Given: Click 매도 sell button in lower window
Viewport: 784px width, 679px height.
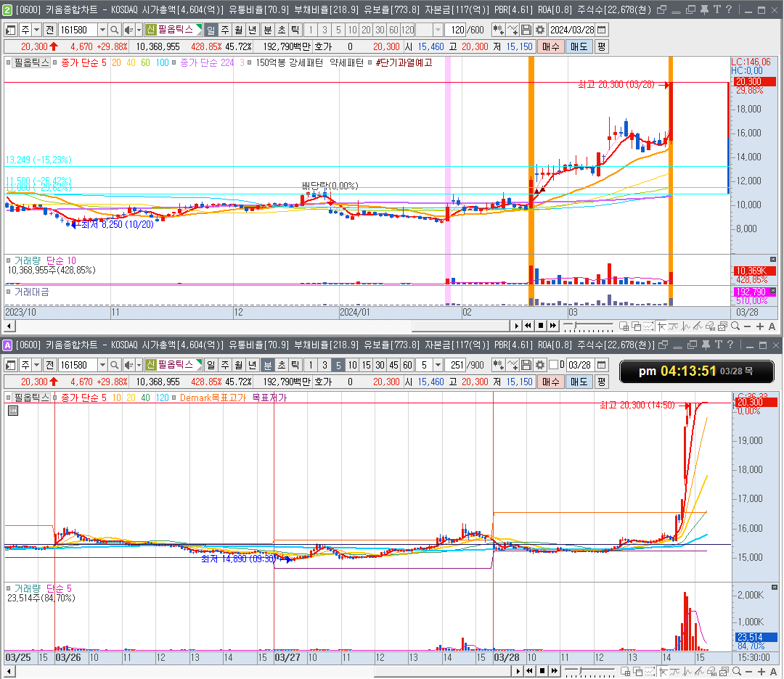Looking at the screenshot, I should [579, 382].
